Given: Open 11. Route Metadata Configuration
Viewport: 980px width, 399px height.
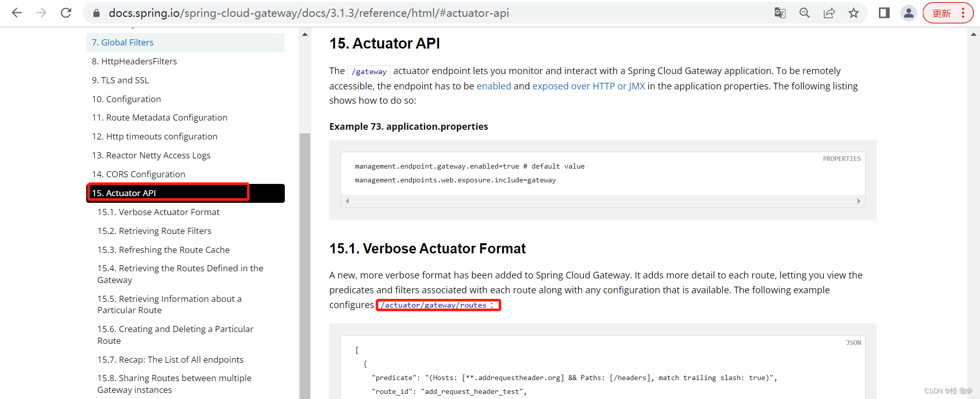Looking at the screenshot, I should pyautogui.click(x=159, y=118).
